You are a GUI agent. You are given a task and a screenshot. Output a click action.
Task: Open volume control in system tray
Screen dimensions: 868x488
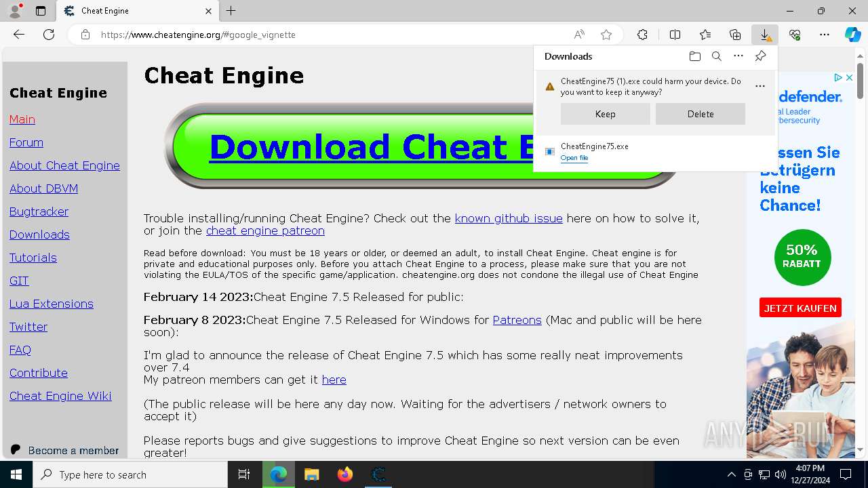coord(781,474)
